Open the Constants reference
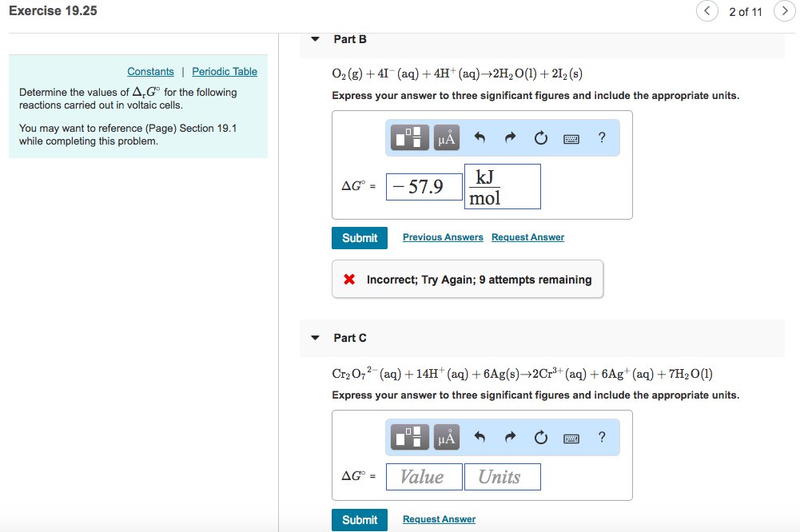 coord(150,71)
